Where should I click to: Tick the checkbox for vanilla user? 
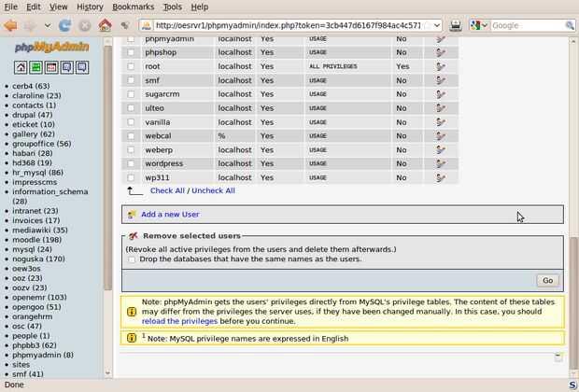click(x=131, y=122)
